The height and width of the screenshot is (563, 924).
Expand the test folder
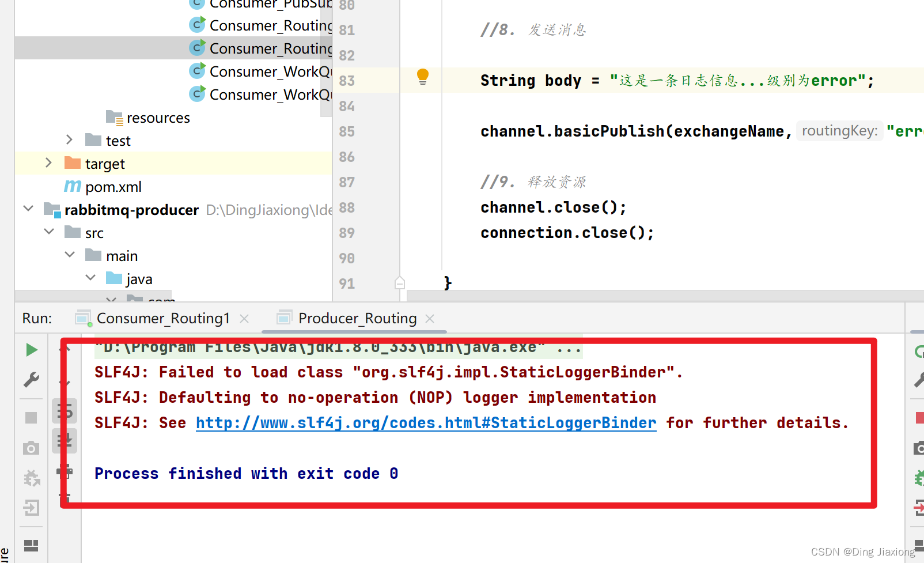point(69,140)
